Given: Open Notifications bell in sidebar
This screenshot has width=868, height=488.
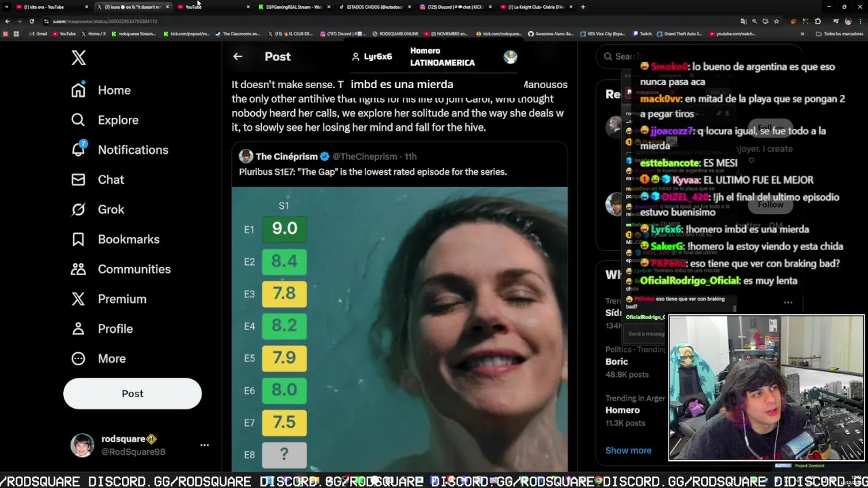Looking at the screenshot, I should point(120,150).
